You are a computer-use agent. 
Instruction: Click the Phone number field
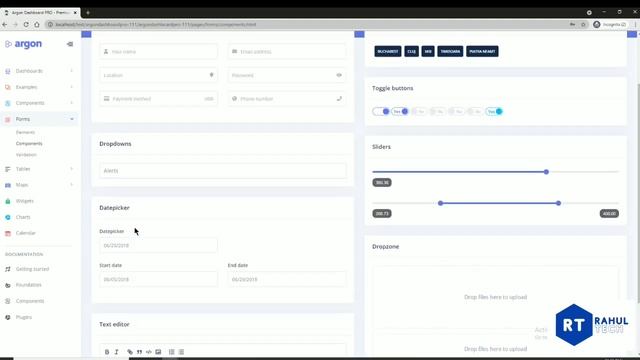pyautogui.click(x=287, y=99)
